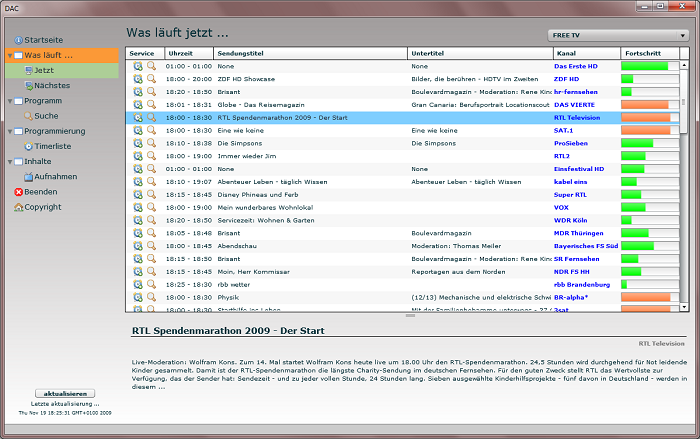700x439 pixels.
Task: Click the magnifier icon for Abendschau row
Action: [152, 246]
